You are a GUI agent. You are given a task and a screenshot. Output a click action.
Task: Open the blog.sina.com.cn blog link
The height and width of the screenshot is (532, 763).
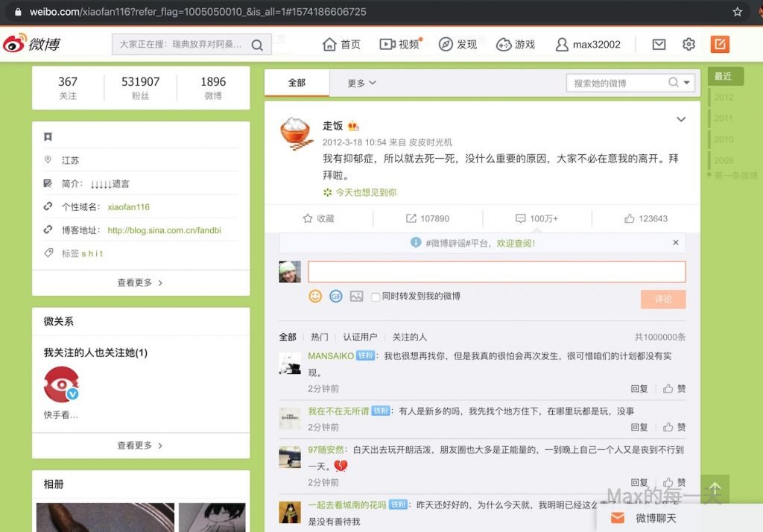click(x=164, y=230)
